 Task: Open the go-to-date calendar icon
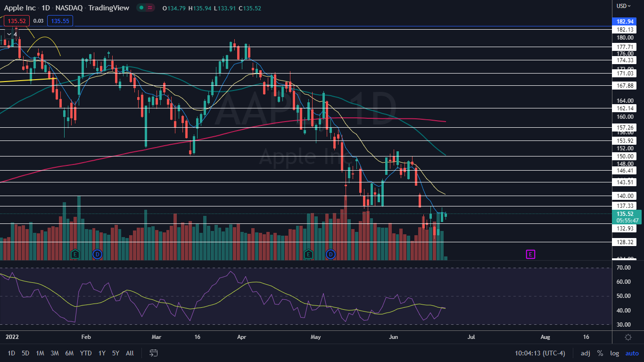pos(153,353)
